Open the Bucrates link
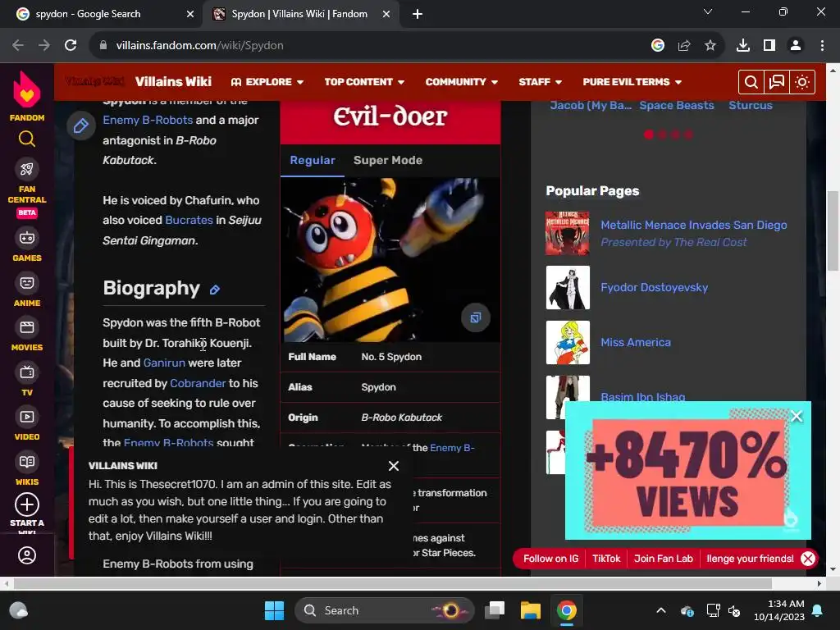Screen dimensions: 840x630 tap(189, 220)
